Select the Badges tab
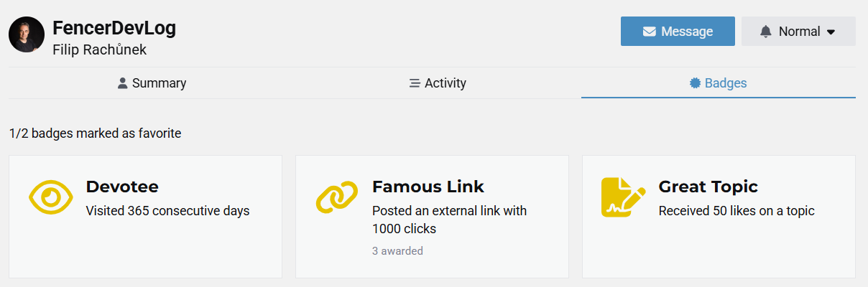868x287 pixels. click(x=719, y=83)
